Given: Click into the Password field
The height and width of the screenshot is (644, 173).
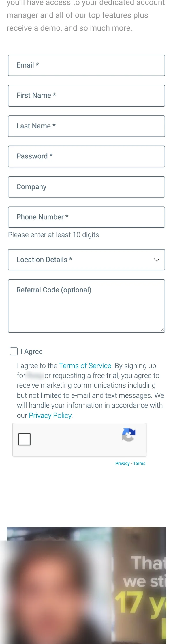Looking at the screenshot, I should (86, 156).
